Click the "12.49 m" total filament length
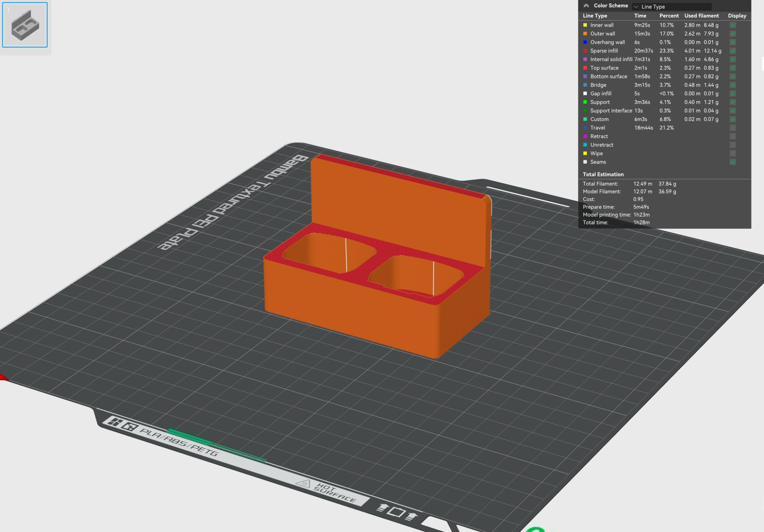The height and width of the screenshot is (532, 764). coord(643,184)
